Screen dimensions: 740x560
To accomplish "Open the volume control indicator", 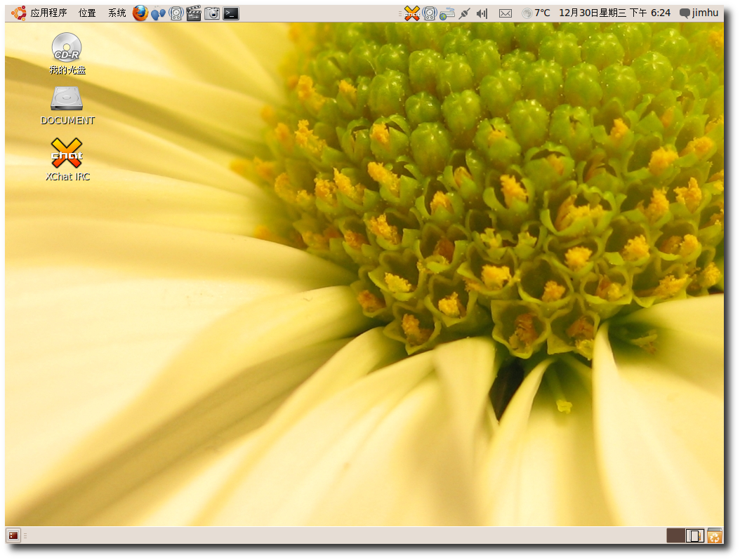I will coord(482,13).
